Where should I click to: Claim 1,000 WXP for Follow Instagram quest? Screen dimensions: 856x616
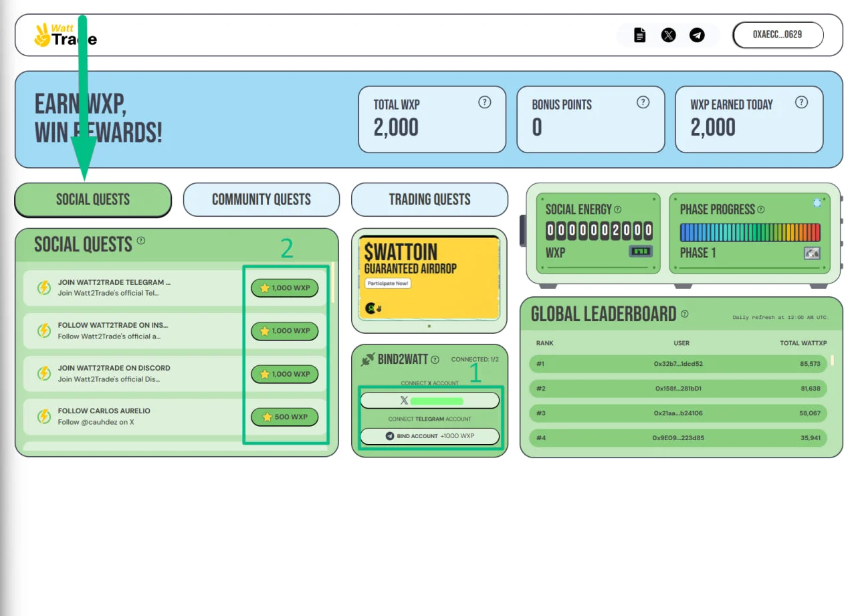(x=285, y=330)
